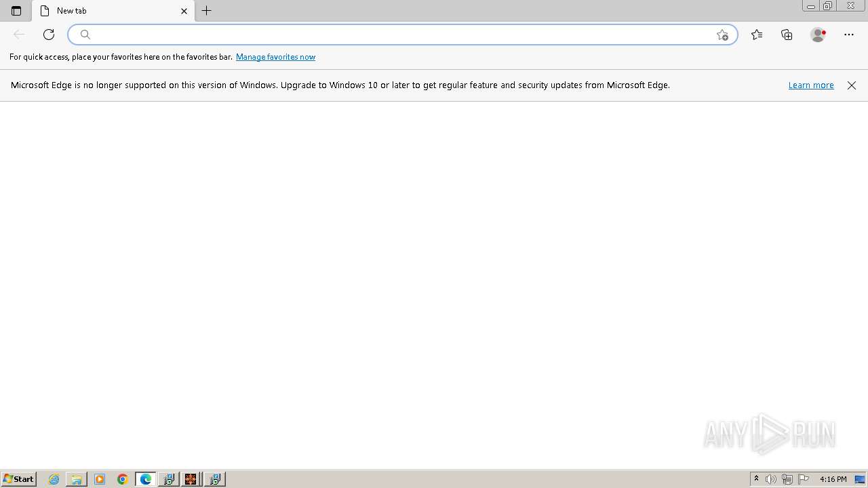Select the New tab tab
Viewport: 868px width, 488px height.
(113, 11)
